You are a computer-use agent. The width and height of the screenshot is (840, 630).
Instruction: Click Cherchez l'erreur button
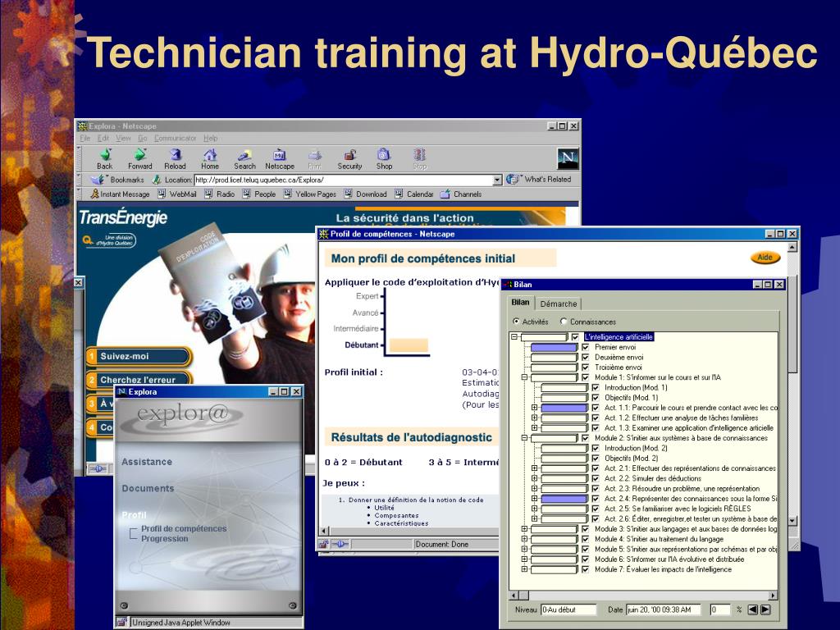[139, 379]
